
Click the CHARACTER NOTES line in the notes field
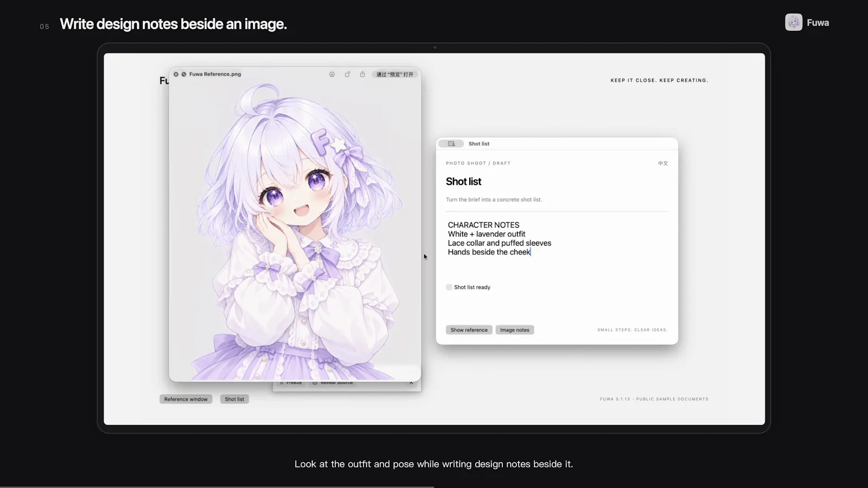point(483,225)
